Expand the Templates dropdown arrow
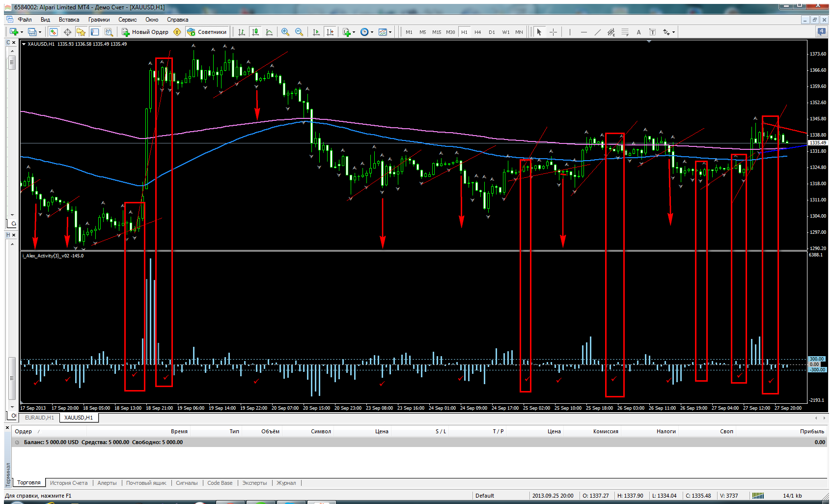The width and height of the screenshot is (833, 504). coord(390,32)
